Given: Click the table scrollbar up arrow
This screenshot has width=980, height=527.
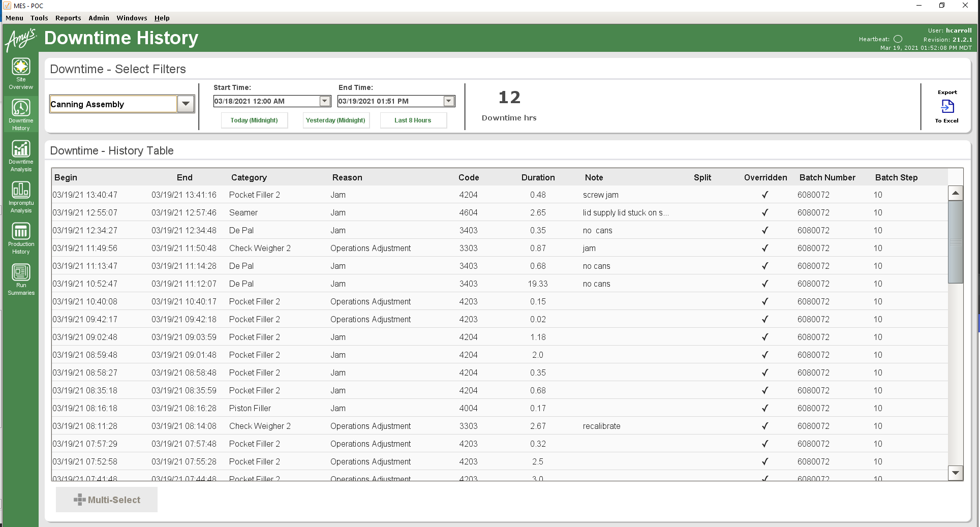Looking at the screenshot, I should [x=956, y=193].
